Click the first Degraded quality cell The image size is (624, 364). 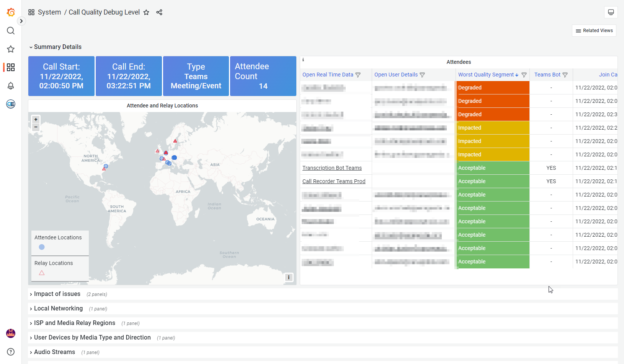pyautogui.click(x=493, y=88)
